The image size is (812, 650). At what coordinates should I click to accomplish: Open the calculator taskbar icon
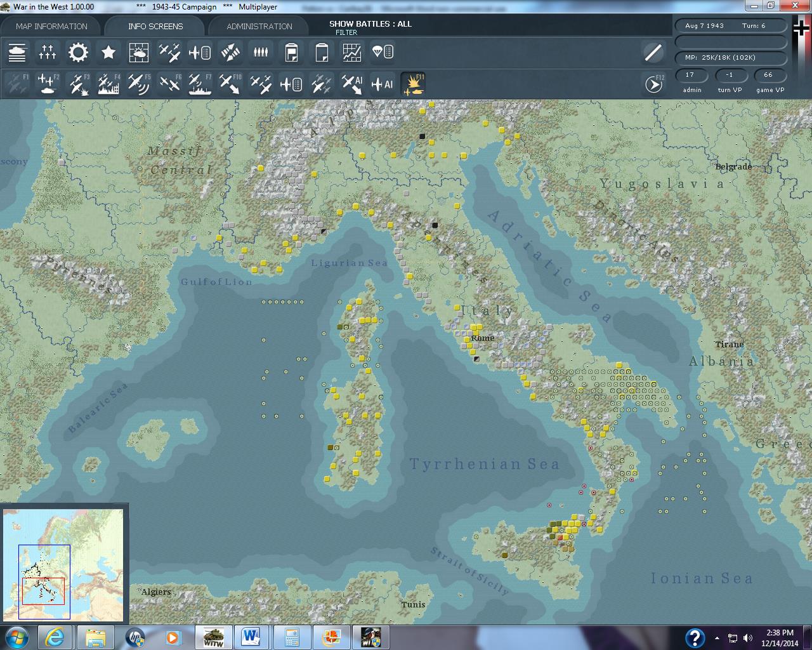click(x=292, y=637)
